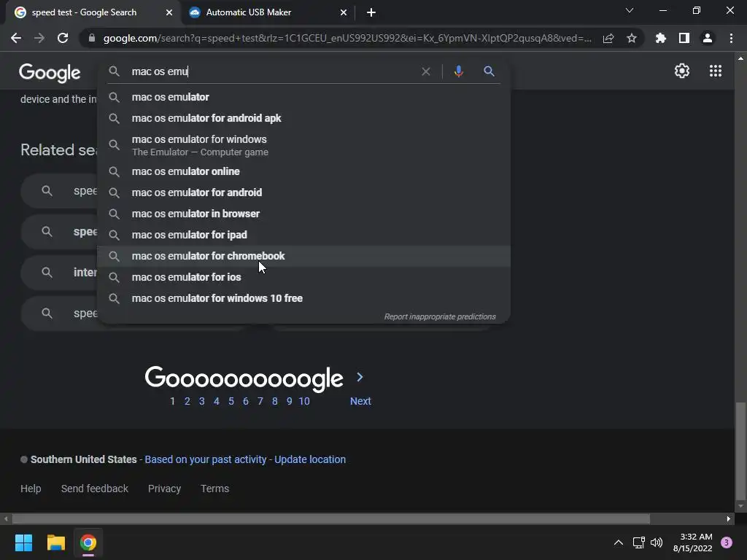Click in the Google search input
The height and width of the screenshot is (560, 747).
pyautogui.click(x=273, y=71)
